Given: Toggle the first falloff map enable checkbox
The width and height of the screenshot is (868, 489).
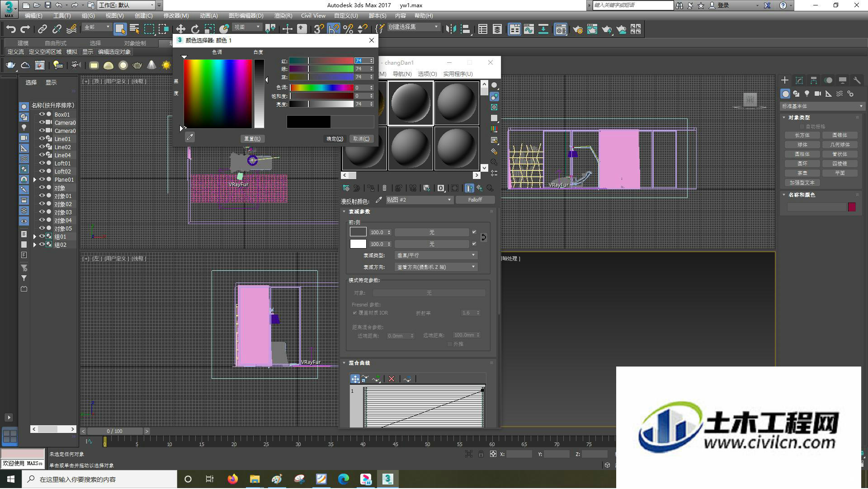Looking at the screenshot, I should click(474, 232).
